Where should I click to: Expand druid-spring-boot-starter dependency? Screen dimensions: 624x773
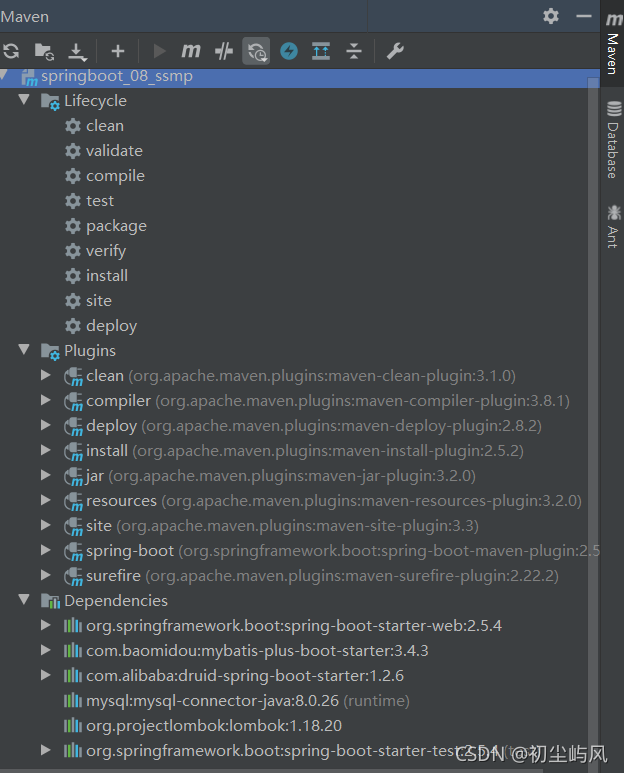click(45, 675)
